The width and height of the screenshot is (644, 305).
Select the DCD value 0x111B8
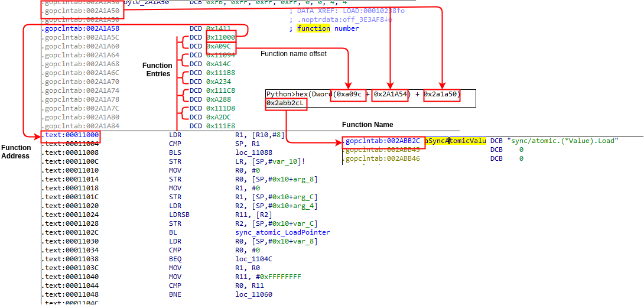[220, 73]
